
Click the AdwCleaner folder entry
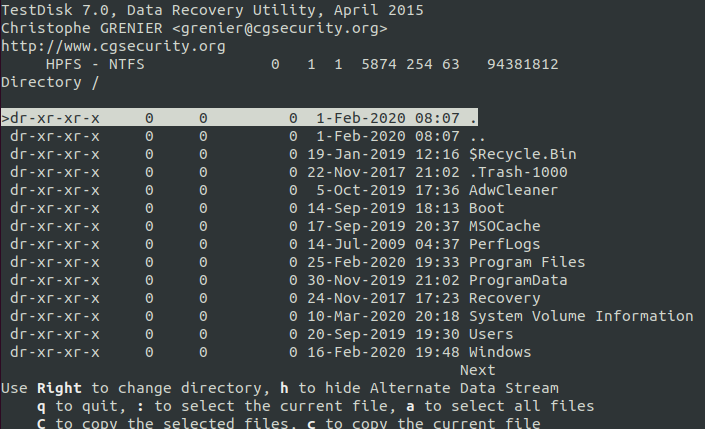[512, 190]
